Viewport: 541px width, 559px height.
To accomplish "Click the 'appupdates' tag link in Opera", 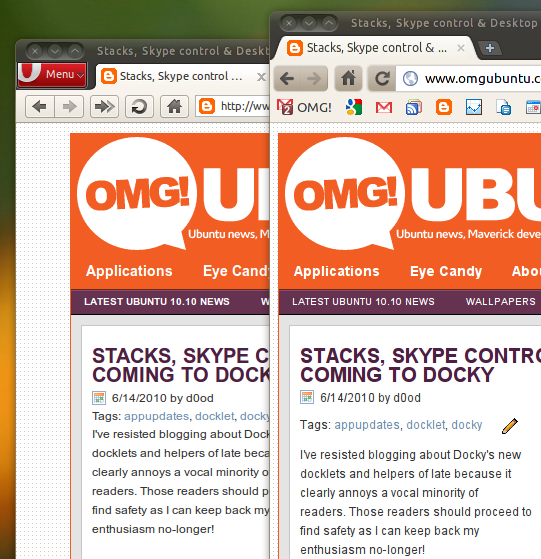I will point(156,416).
